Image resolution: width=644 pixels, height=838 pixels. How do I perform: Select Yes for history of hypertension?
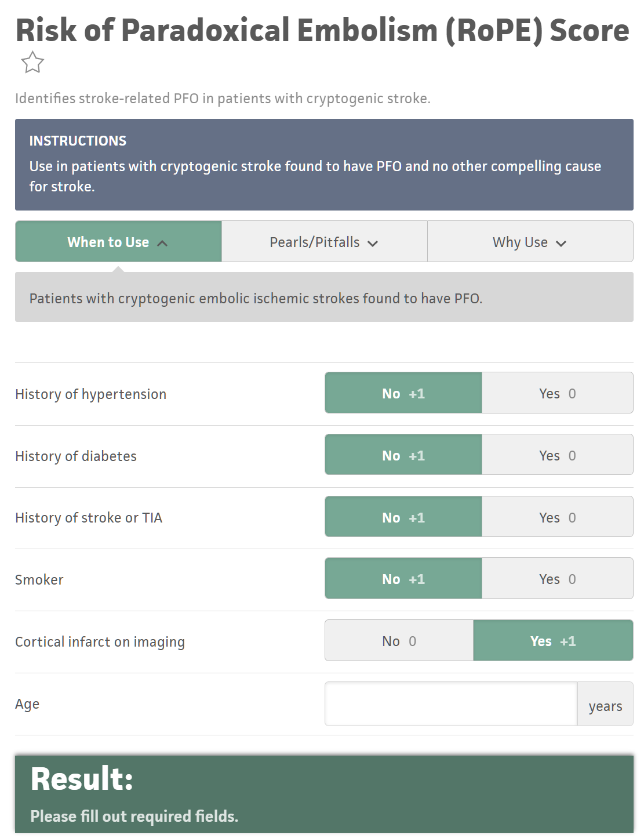click(x=558, y=393)
